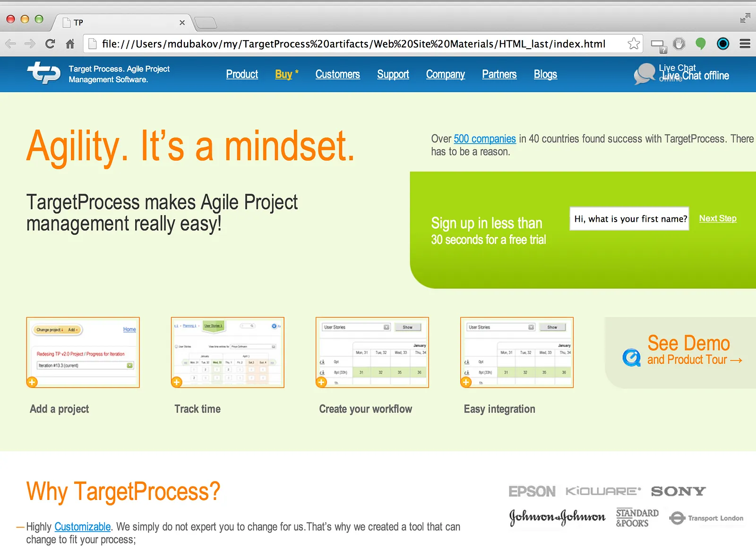Viewport: 756px width, 551px height.
Task: Click the Johnson & Johnson logo
Action: [557, 517]
